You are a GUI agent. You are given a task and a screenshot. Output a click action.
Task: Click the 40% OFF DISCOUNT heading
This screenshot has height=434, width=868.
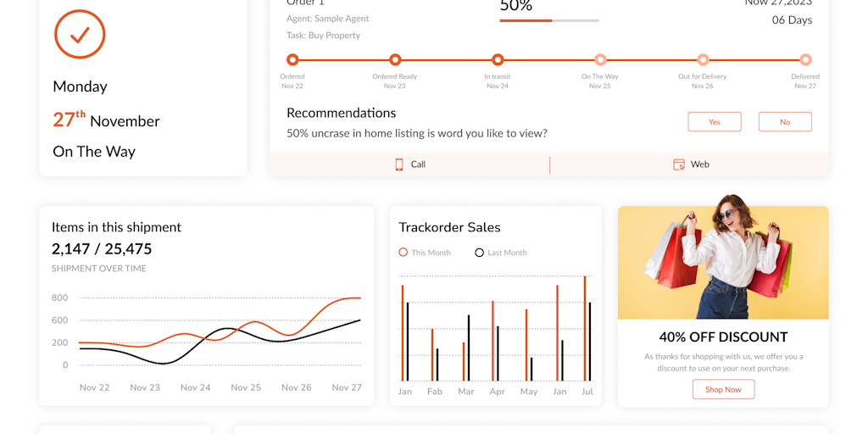click(x=723, y=337)
